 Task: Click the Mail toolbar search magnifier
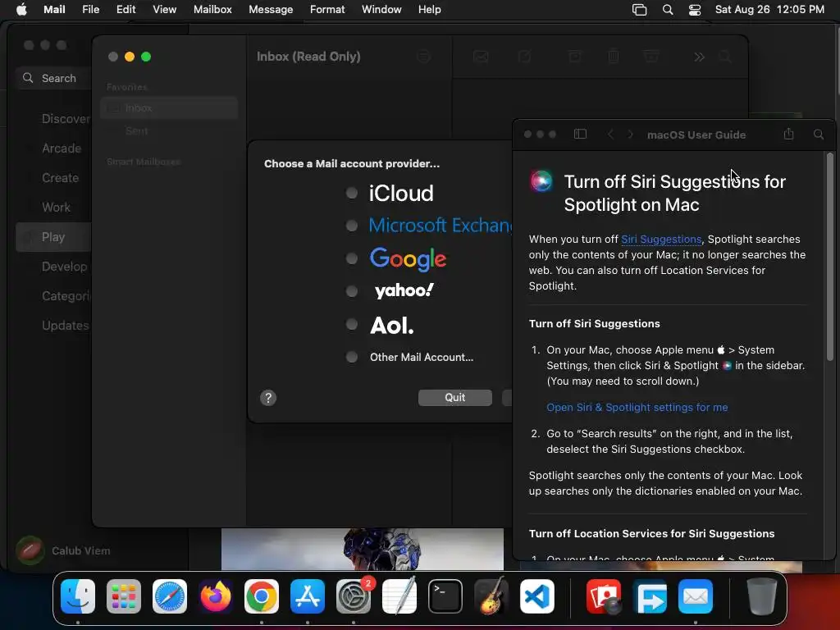725,57
